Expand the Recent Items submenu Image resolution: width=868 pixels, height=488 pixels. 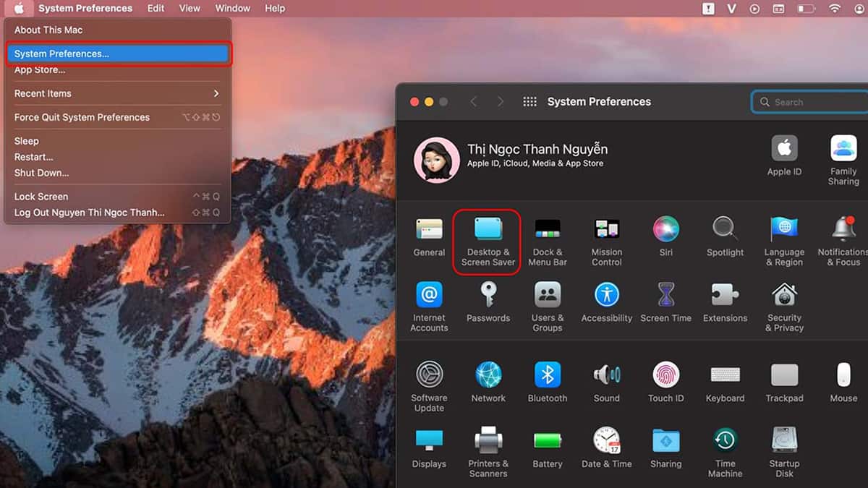(x=116, y=93)
